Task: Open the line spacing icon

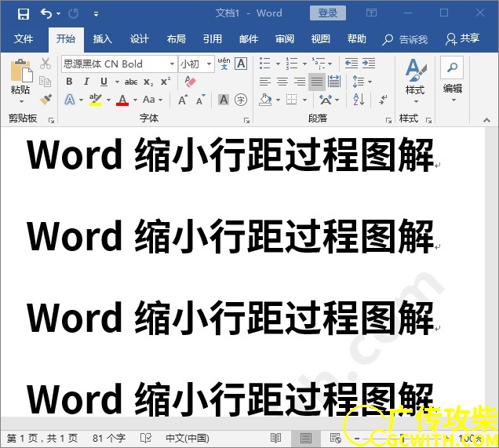Action: pos(359,82)
